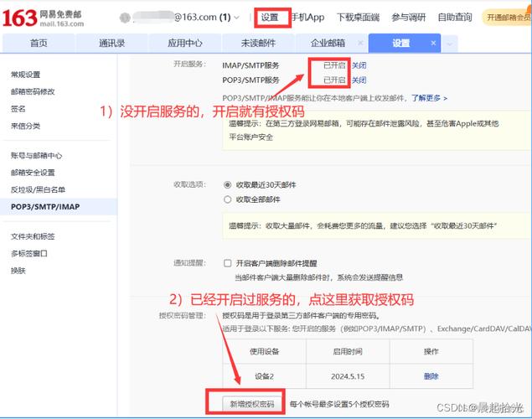Open 自助查询 link
Image resolution: width=532 pixels, height=419 pixels.
pyautogui.click(x=455, y=18)
